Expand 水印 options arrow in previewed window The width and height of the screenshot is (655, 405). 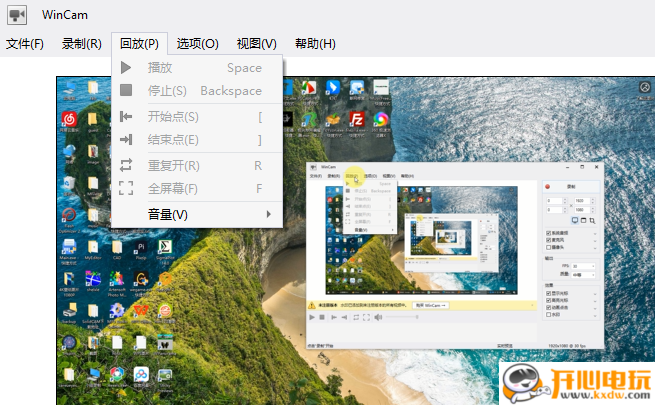tap(595, 316)
